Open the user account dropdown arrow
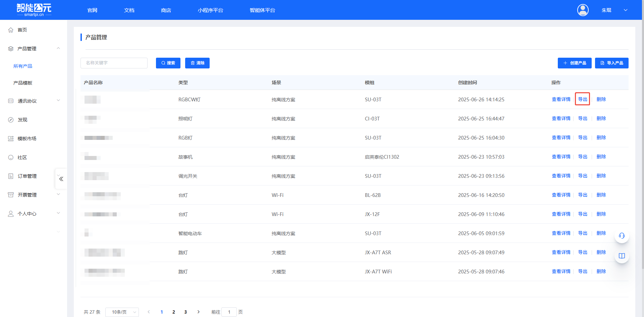Viewport: 644px width, 317px height. point(626,10)
